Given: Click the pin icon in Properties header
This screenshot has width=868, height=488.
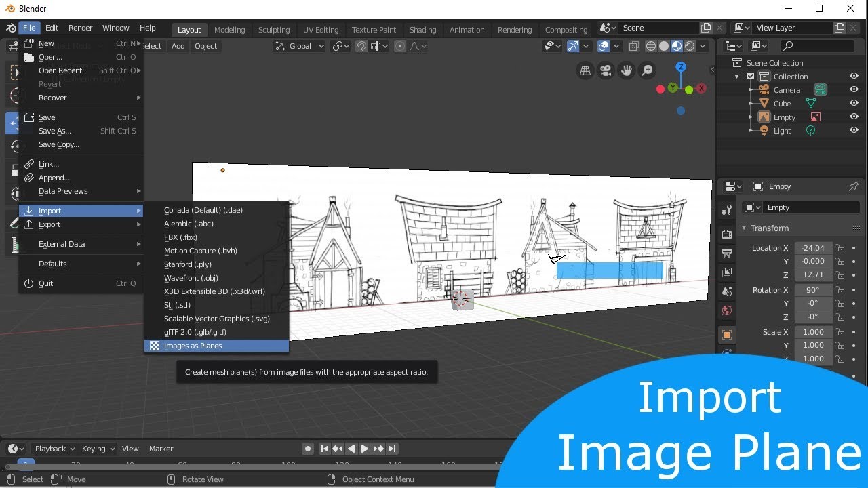Looking at the screenshot, I should 854,186.
